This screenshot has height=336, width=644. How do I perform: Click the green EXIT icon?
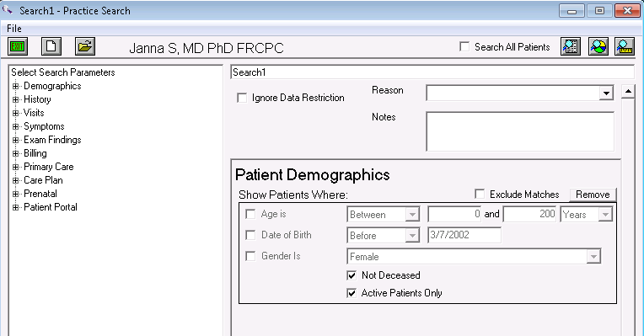(18, 46)
